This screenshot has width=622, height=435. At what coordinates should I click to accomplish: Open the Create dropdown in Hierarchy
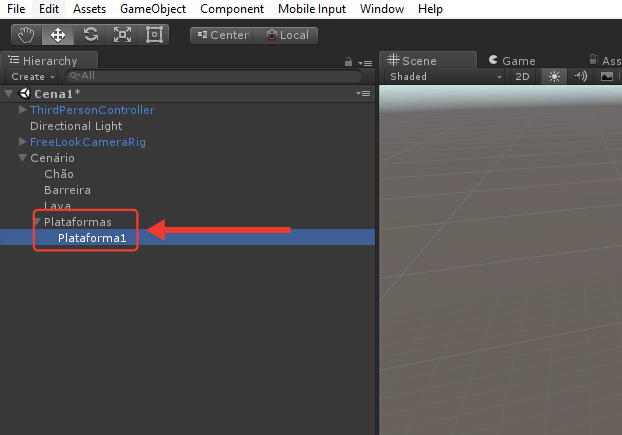tap(33, 77)
